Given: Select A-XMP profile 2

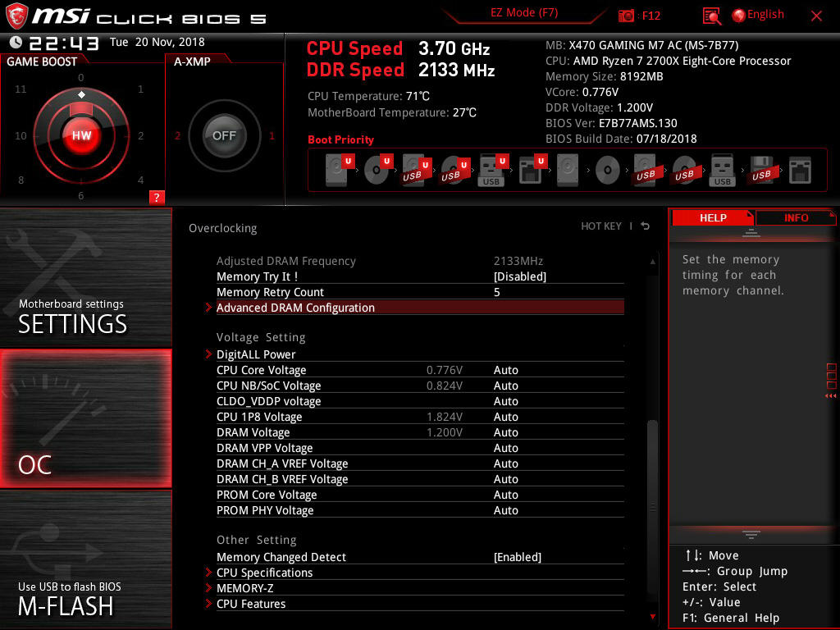Looking at the screenshot, I should [x=177, y=135].
